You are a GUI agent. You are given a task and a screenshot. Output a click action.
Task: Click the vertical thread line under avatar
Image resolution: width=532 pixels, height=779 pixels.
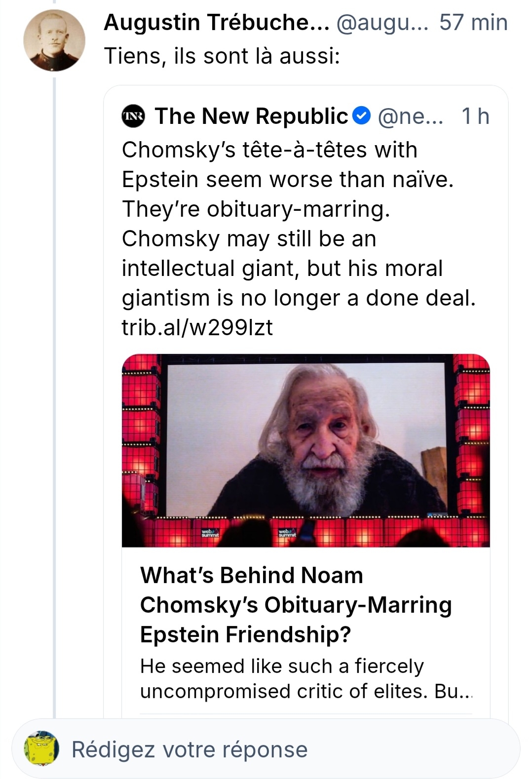coord(55,395)
